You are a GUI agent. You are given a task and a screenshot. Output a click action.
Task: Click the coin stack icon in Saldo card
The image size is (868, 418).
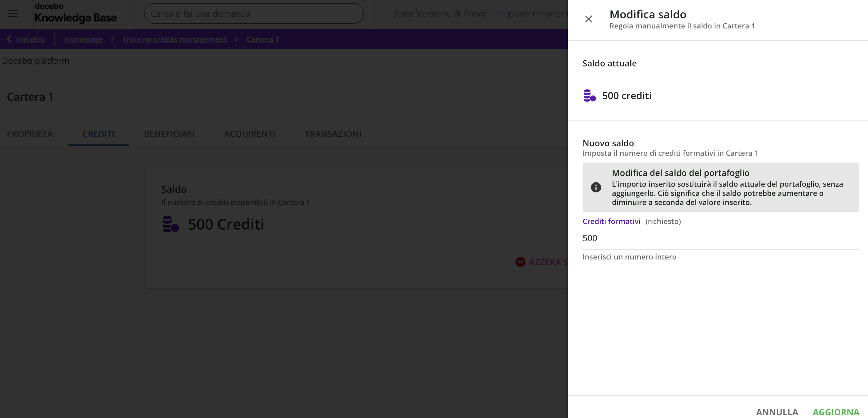click(171, 224)
